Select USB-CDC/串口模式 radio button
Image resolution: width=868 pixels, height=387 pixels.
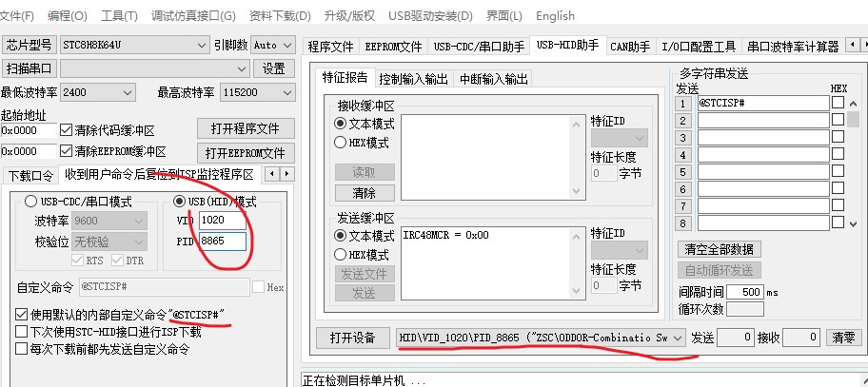[x=31, y=202]
